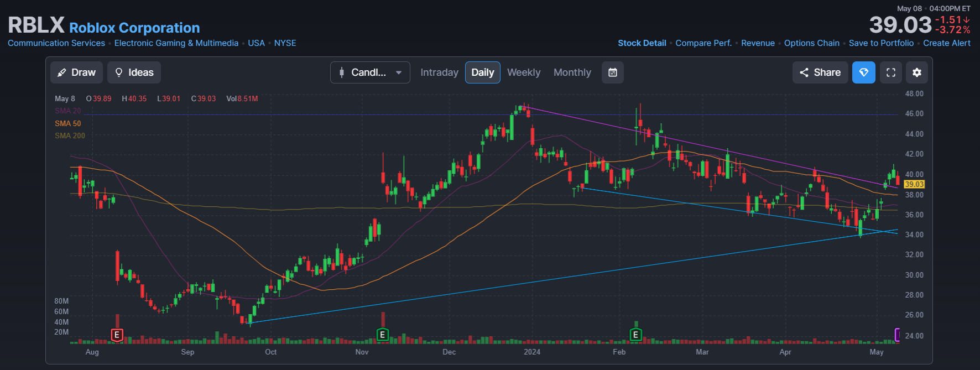Click the 39.03 last price

900,25
